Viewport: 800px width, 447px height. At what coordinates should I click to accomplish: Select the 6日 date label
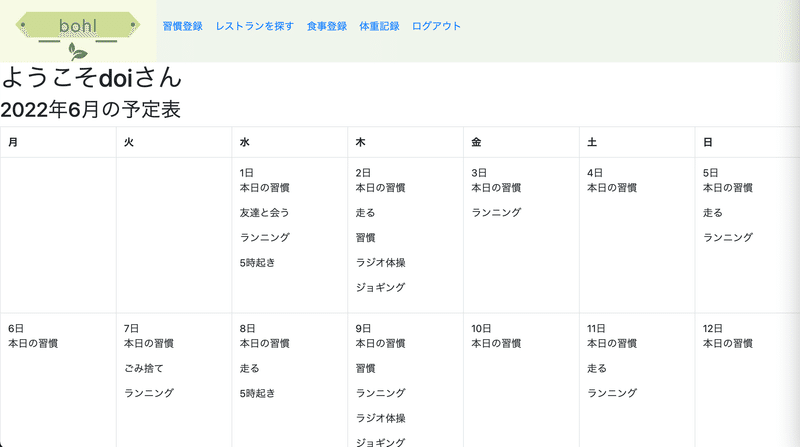click(15, 329)
